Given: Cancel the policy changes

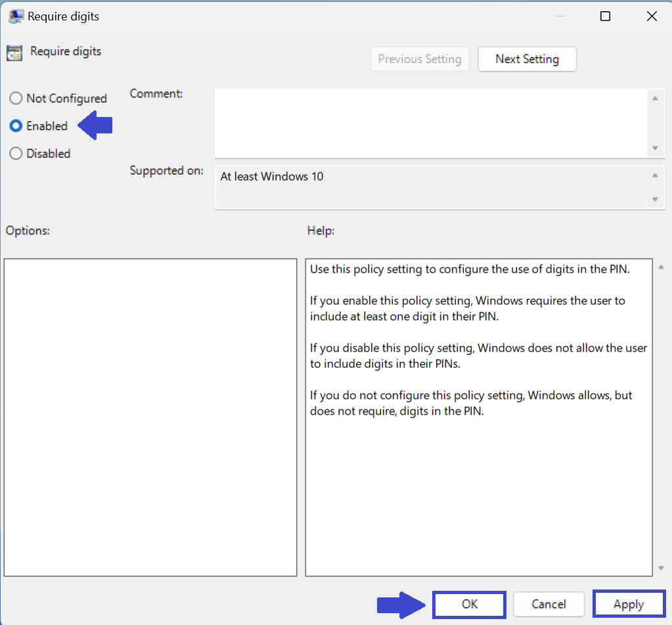Looking at the screenshot, I should 549,604.
